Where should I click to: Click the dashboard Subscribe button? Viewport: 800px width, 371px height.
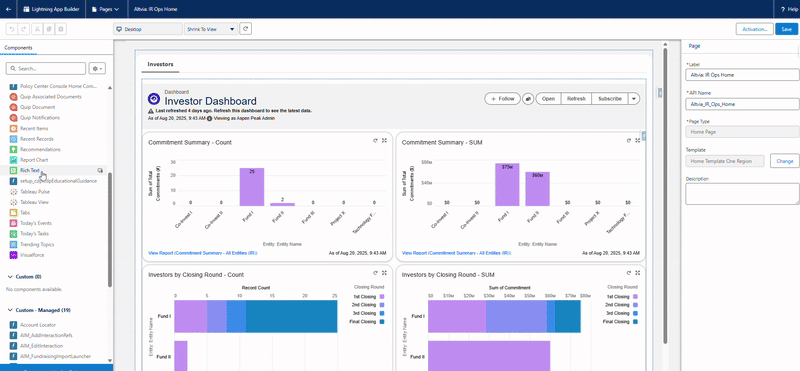(610, 98)
